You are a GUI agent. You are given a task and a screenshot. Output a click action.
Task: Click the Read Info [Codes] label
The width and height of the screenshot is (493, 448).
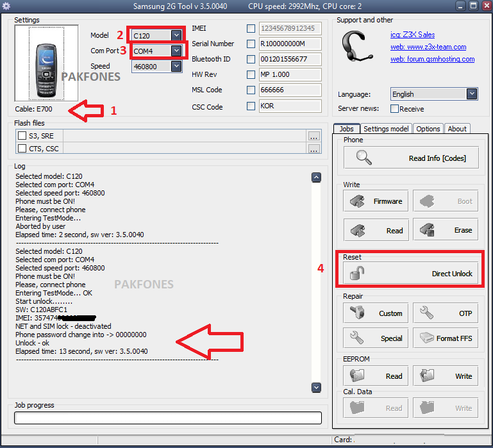[x=437, y=158]
